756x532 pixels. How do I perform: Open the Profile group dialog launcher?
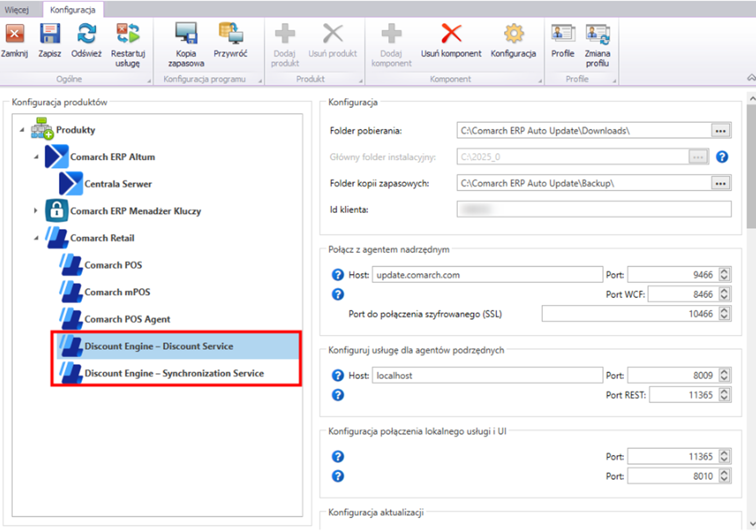point(614,81)
